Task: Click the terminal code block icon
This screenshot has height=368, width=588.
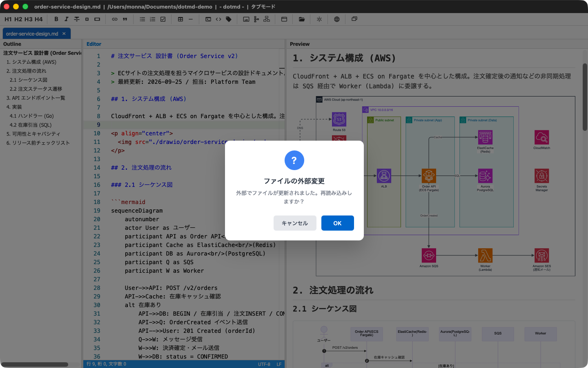Action: tap(208, 19)
